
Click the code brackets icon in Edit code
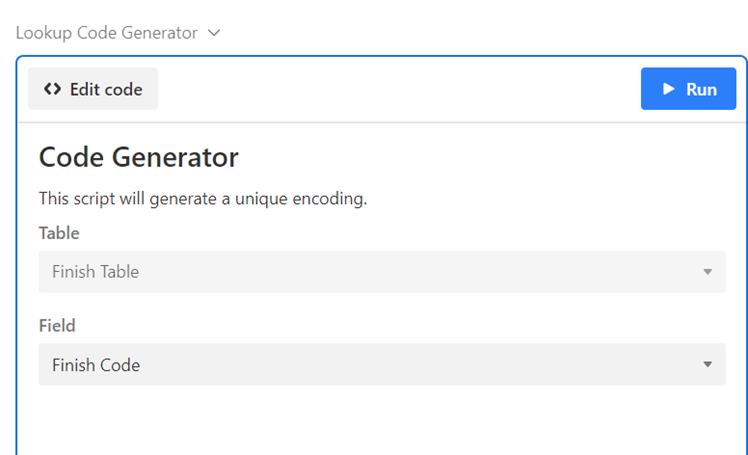coord(53,89)
